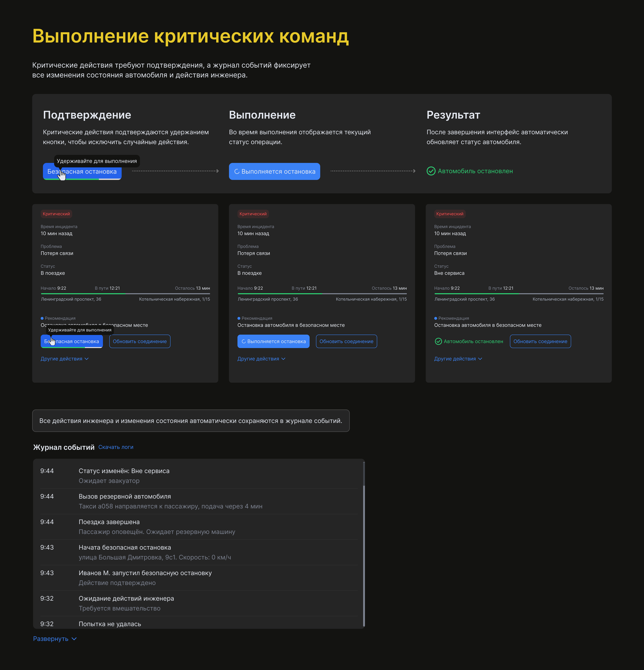
Task: Click the 'Выполняется остановка' button in the second card
Action: pos(273,341)
